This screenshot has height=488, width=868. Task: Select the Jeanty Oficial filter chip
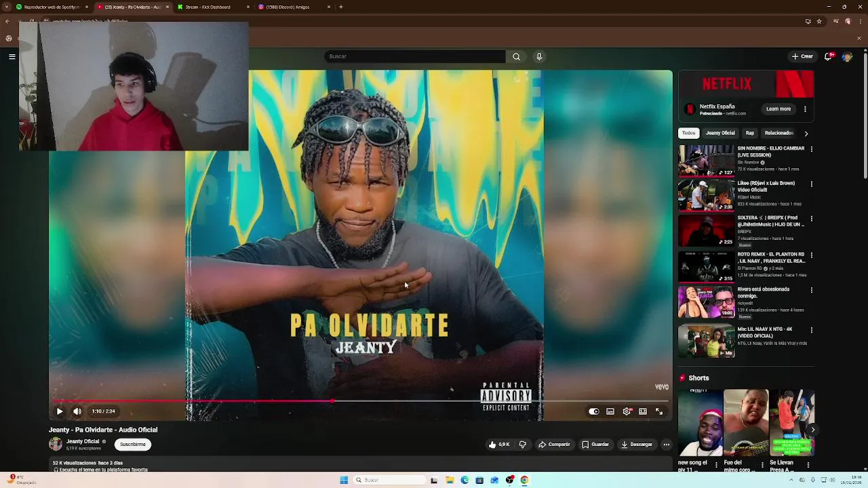tap(720, 133)
